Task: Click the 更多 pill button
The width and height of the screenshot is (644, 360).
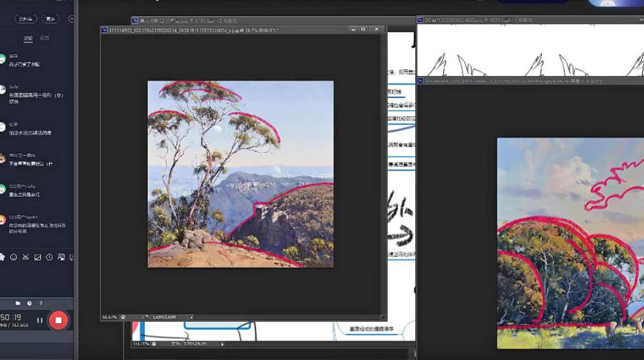Action: [x=50, y=19]
